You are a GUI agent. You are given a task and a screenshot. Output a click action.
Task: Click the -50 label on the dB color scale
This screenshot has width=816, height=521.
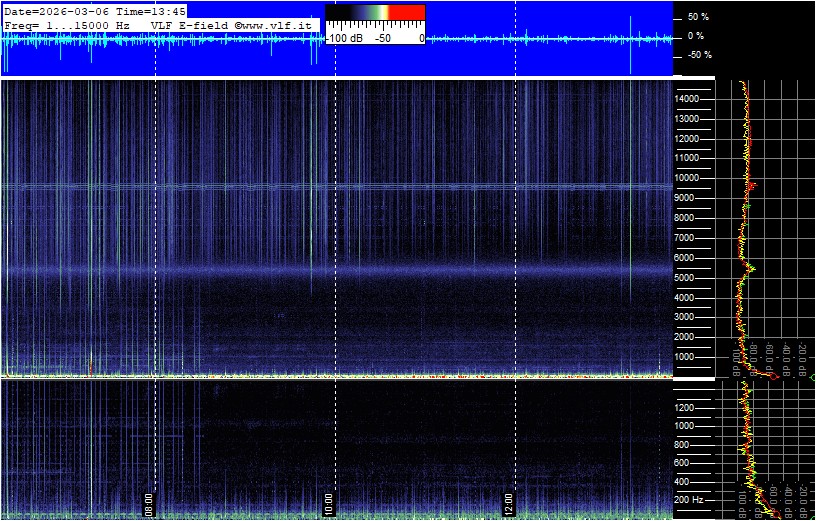pos(382,37)
